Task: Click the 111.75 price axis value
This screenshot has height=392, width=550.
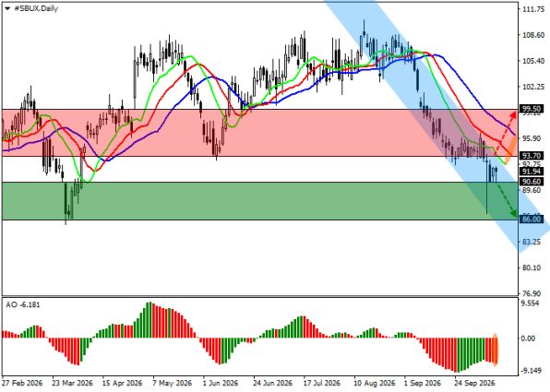Action: [x=533, y=9]
